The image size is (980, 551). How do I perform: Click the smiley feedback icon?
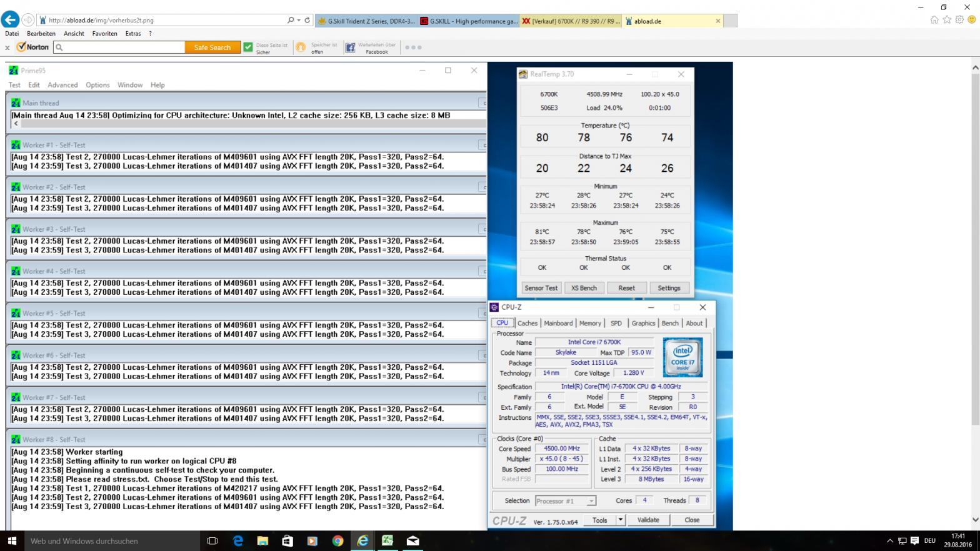(x=972, y=19)
